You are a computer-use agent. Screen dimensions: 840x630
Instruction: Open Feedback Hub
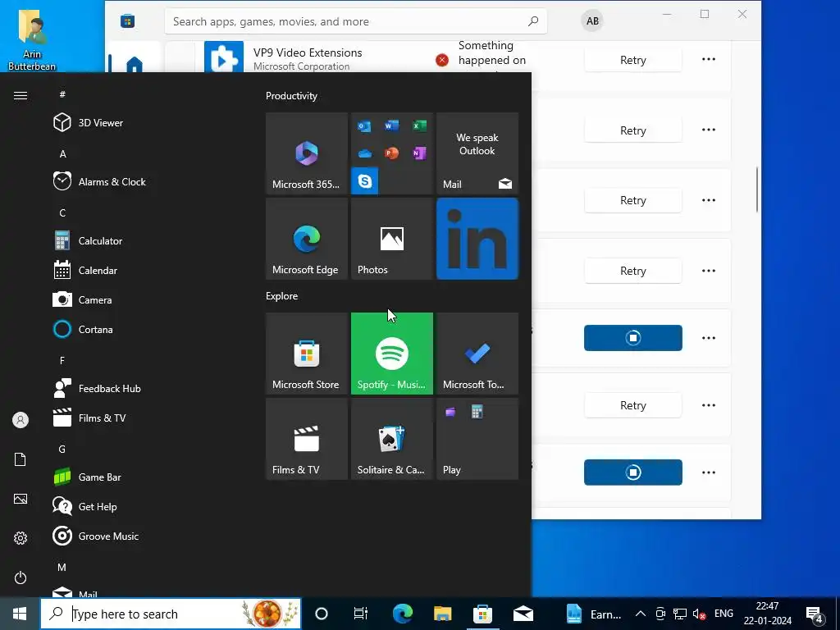point(97,388)
